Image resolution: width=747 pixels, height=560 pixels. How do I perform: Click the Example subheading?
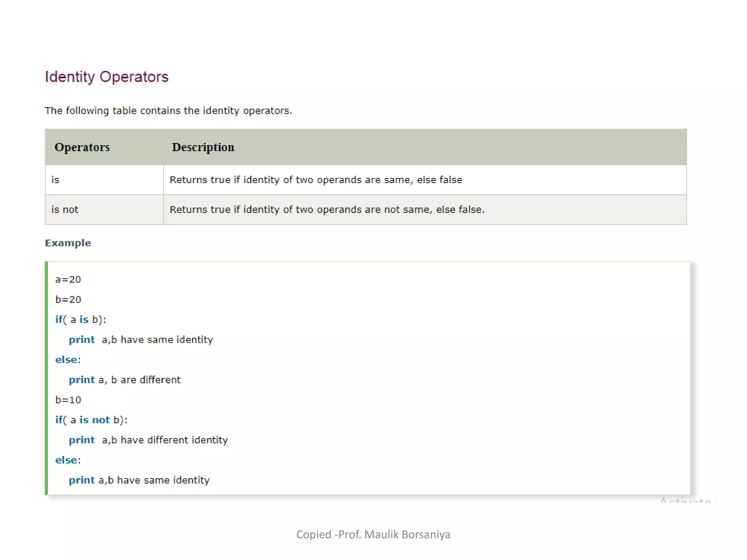pos(68,243)
